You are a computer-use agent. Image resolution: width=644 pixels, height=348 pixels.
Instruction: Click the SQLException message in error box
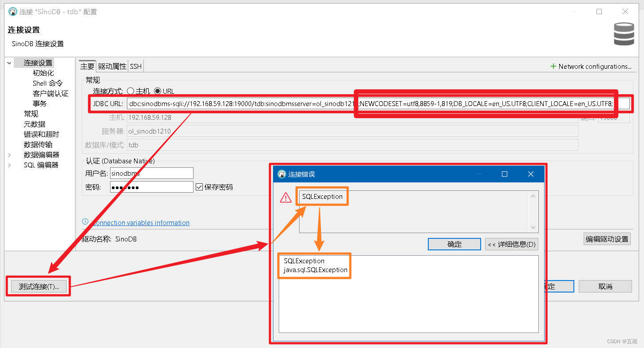click(x=322, y=196)
